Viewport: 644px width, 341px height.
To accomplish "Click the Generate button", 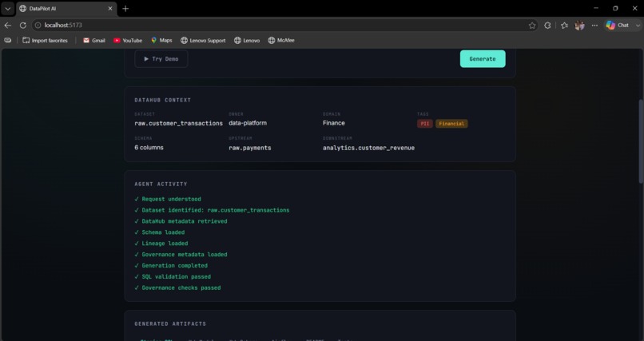I will click(x=483, y=58).
